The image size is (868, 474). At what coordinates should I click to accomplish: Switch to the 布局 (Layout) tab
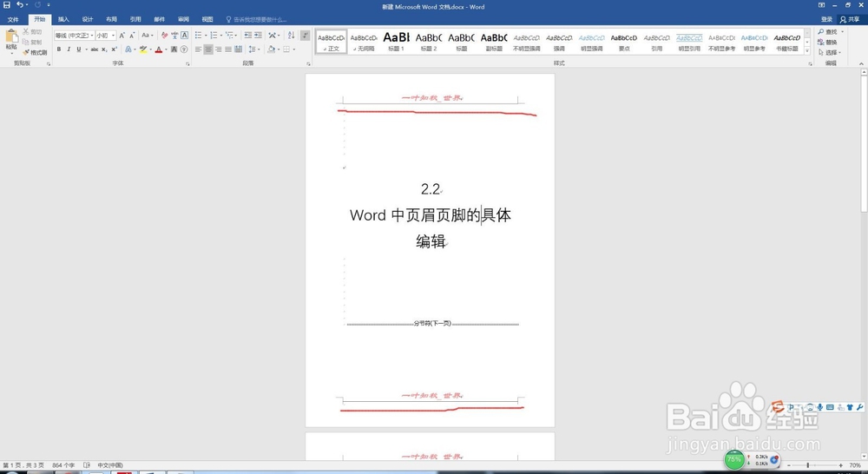click(111, 19)
